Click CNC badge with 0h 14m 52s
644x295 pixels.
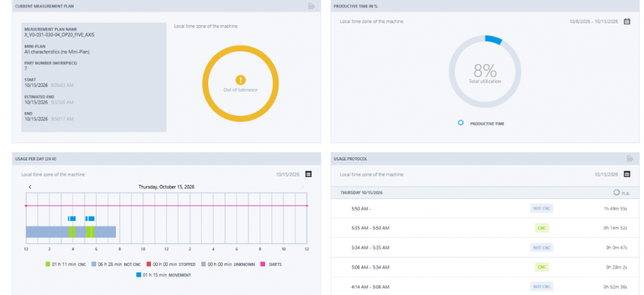click(x=542, y=228)
